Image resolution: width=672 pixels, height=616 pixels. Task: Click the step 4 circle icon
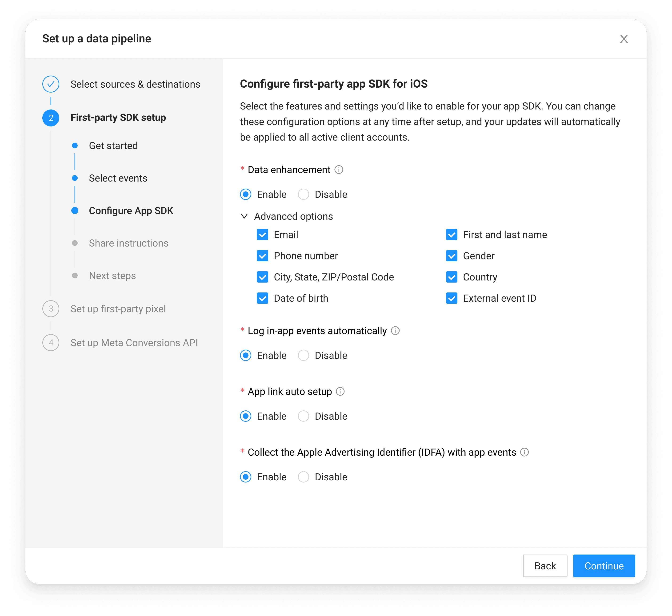(51, 343)
